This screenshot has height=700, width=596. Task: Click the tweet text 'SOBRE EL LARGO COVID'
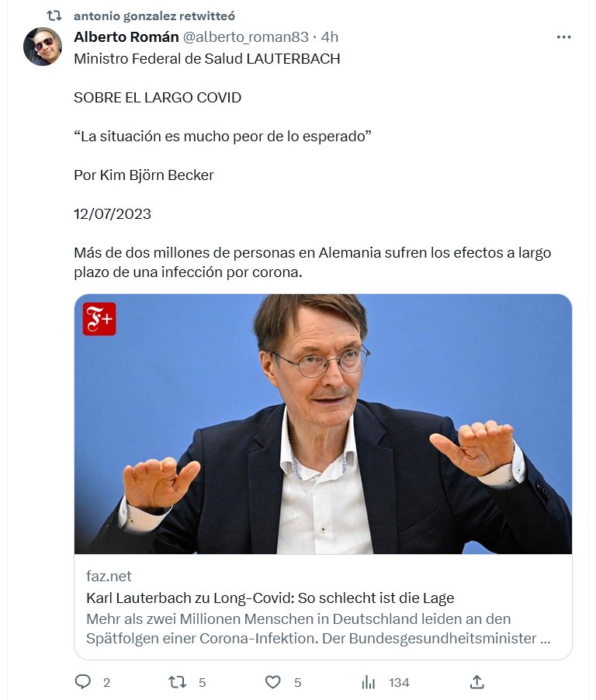pos(158,97)
